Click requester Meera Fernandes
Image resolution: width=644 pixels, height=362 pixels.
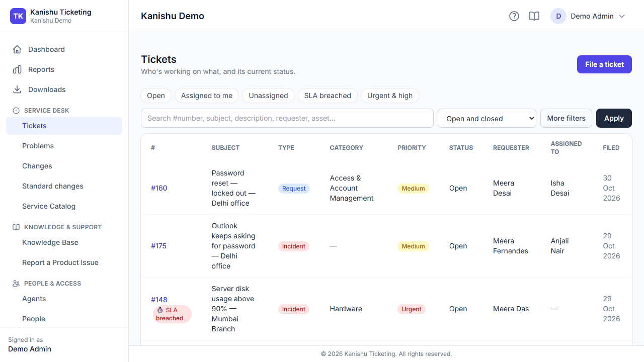(x=511, y=246)
